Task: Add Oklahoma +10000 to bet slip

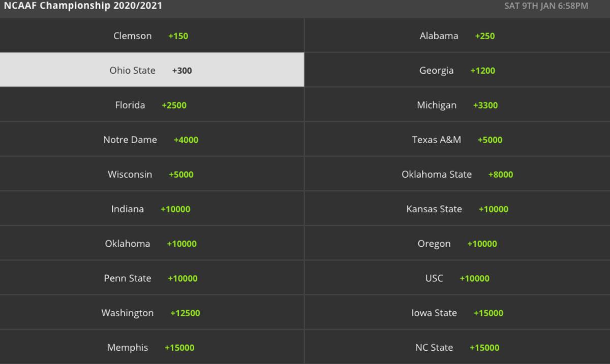Action: pyautogui.click(x=151, y=243)
